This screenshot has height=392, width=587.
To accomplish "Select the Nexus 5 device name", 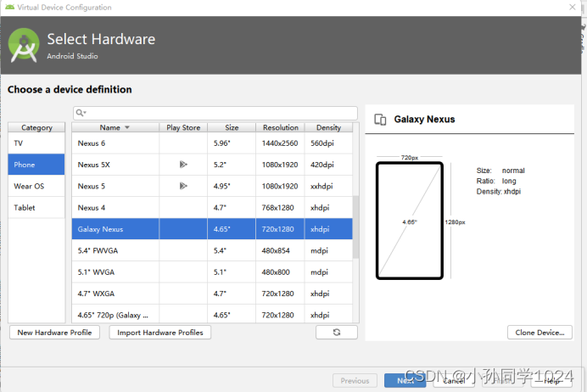I will point(92,186).
